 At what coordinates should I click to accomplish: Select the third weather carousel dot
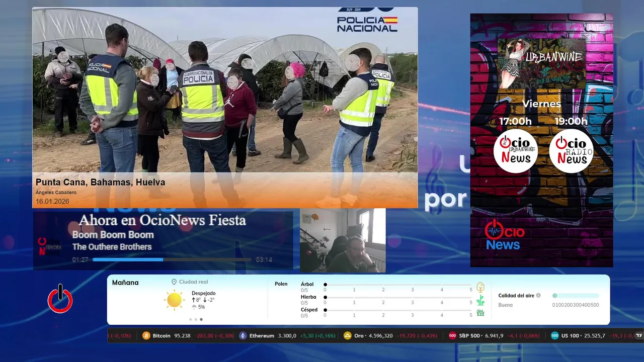coord(201,319)
